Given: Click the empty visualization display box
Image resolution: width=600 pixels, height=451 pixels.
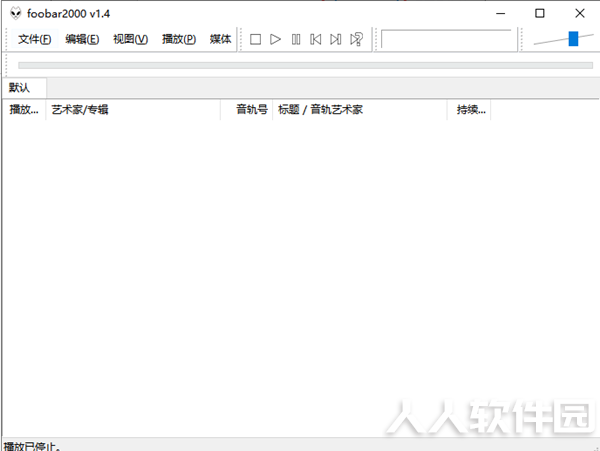Looking at the screenshot, I should click(x=447, y=39).
